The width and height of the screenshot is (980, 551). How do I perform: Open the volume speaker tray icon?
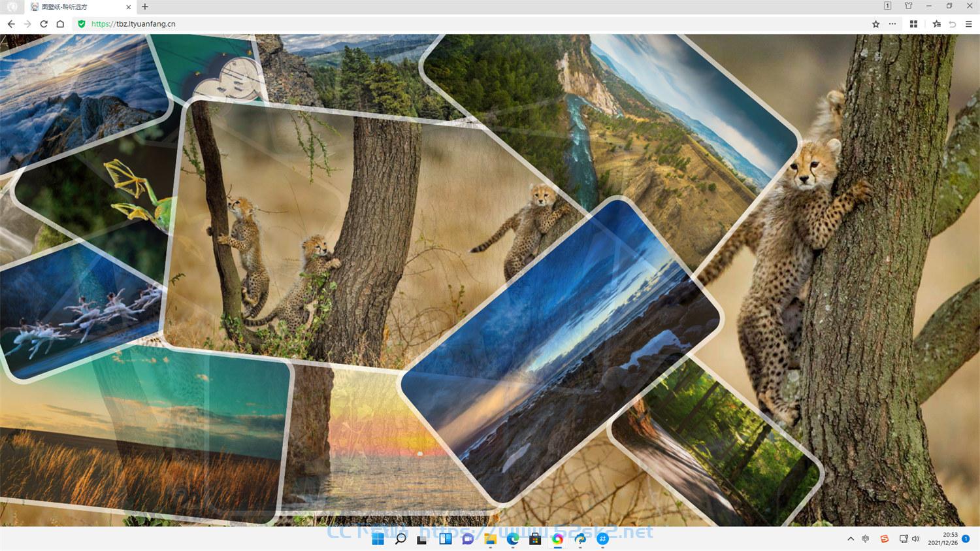tap(915, 539)
